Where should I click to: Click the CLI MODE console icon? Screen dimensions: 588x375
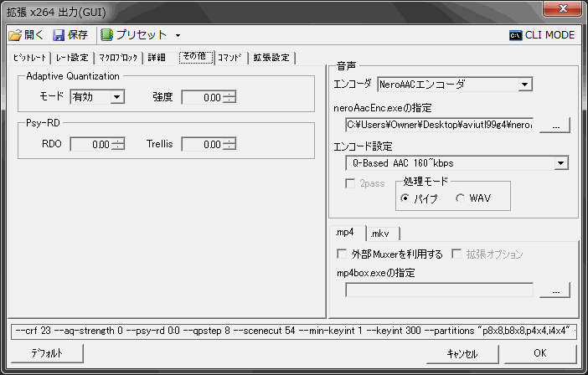(516, 35)
